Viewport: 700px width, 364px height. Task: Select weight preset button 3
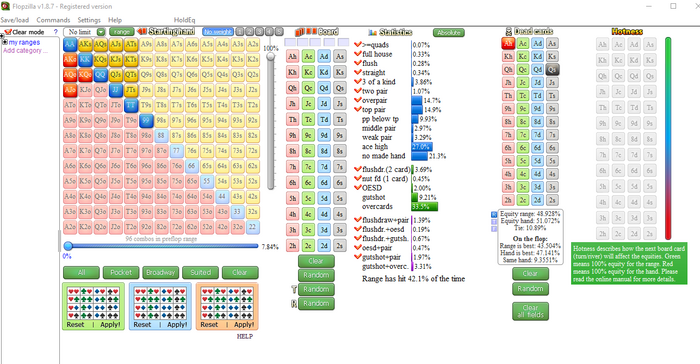(259, 32)
